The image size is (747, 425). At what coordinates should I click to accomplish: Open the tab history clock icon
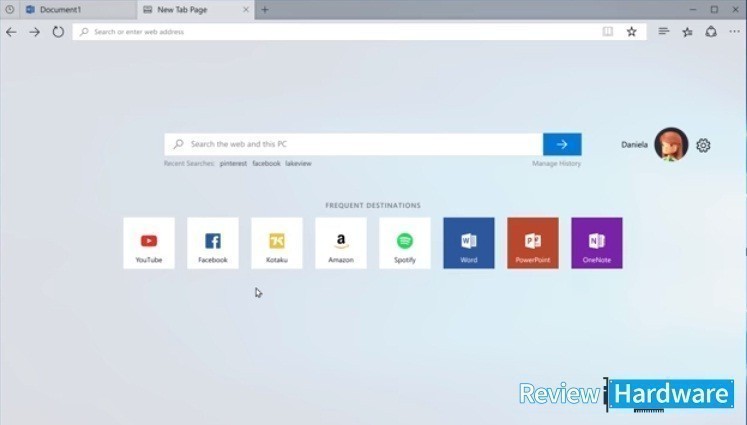10,9
